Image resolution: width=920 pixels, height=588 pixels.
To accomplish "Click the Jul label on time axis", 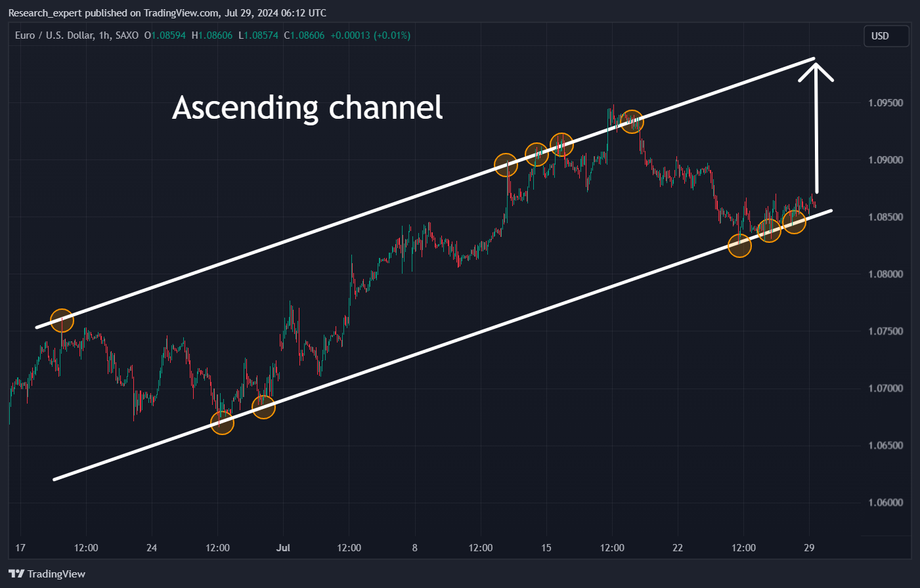I will [x=283, y=548].
